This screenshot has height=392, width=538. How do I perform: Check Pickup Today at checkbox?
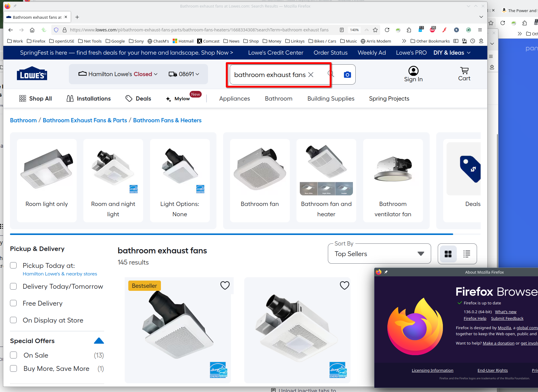(x=13, y=265)
